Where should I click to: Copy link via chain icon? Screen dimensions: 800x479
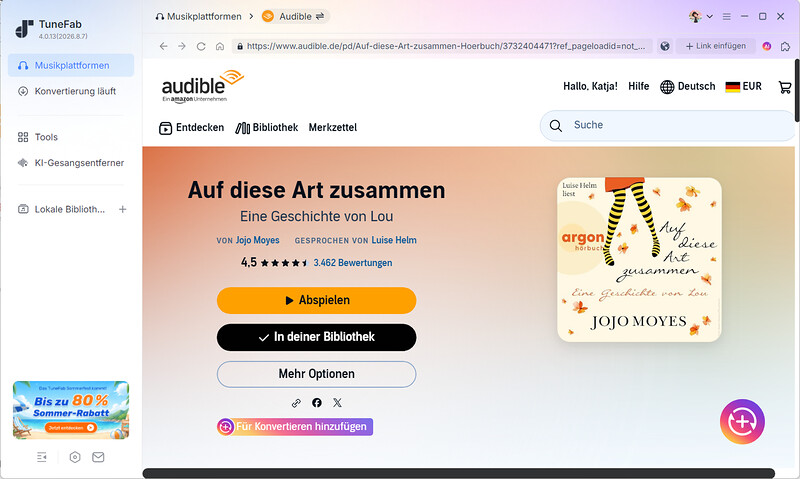tap(296, 403)
